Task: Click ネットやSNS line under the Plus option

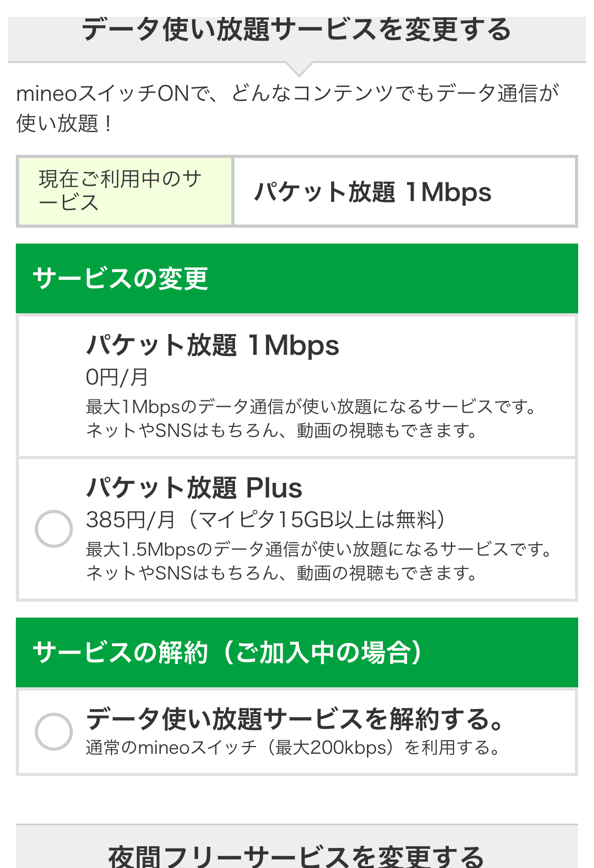Action: pyautogui.click(x=282, y=573)
